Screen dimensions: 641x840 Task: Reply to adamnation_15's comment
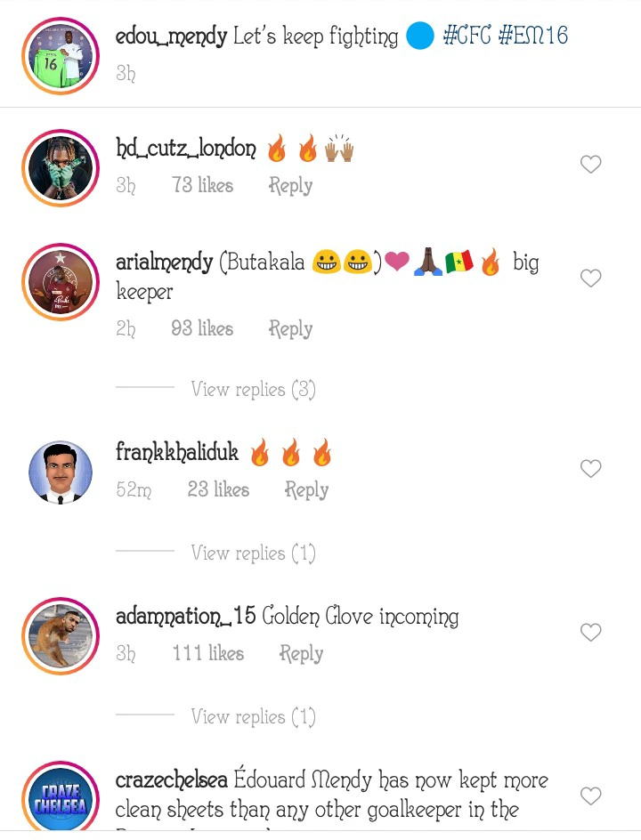coord(301,654)
